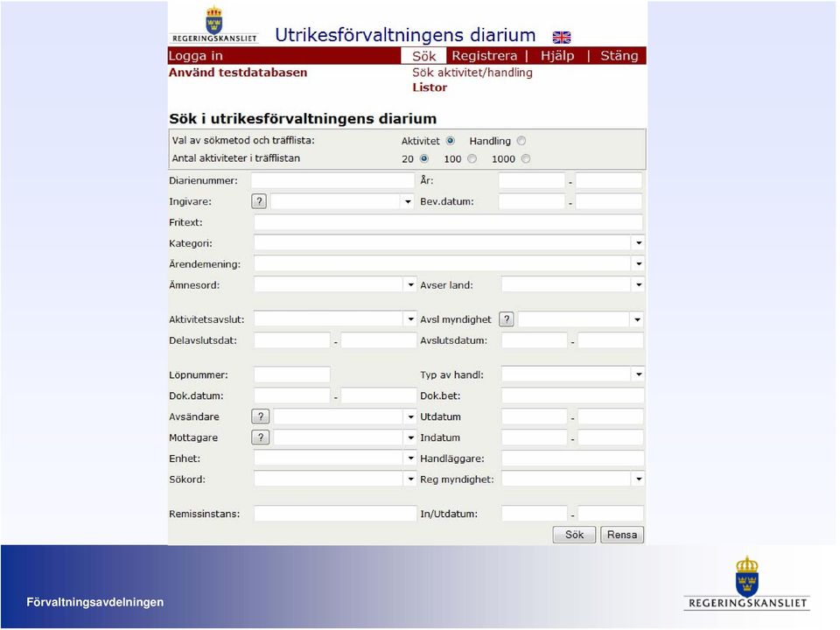Open the Sök tab in the menu bar
The image size is (840, 630).
423,56
